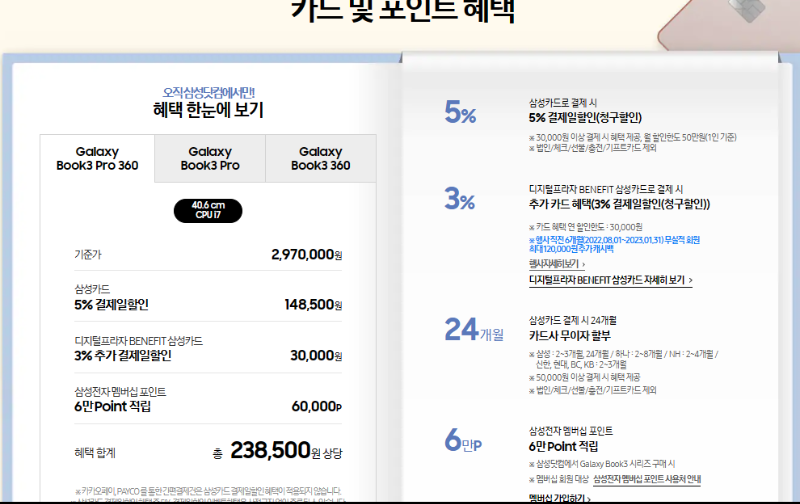The height and width of the screenshot is (504, 800).
Task: Click the 30,000원 additional discount value
Action: pyautogui.click(x=316, y=355)
